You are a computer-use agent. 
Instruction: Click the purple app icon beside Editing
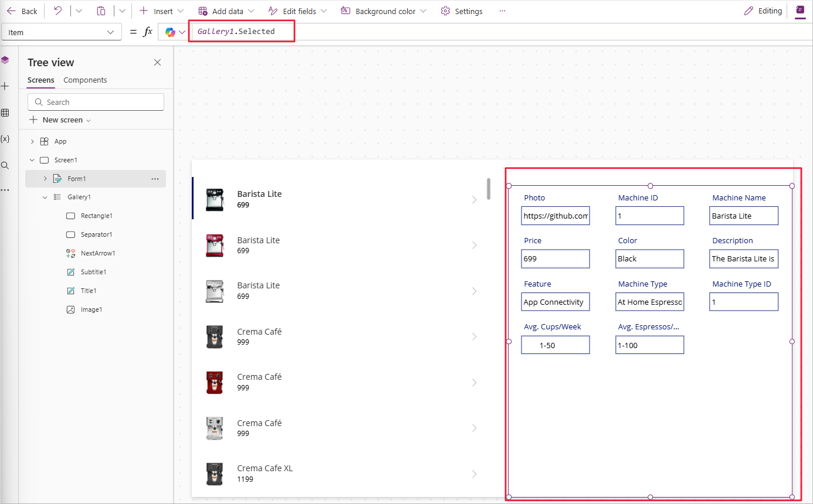[800, 11]
